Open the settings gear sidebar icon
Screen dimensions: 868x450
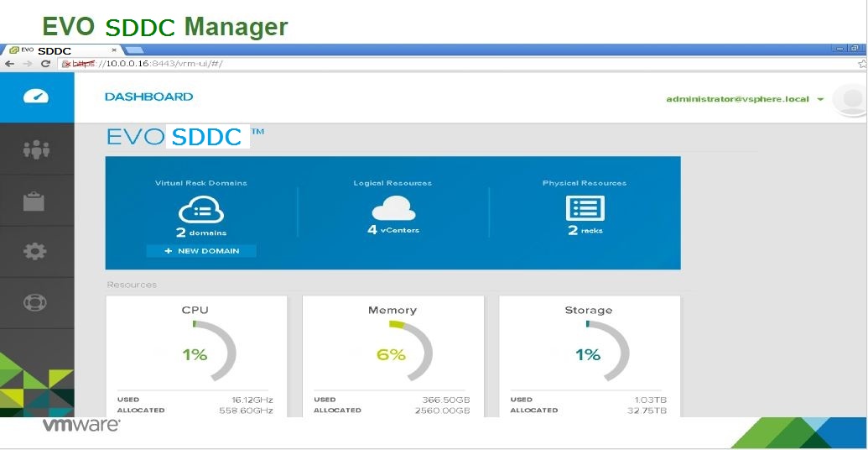pyautogui.click(x=35, y=251)
